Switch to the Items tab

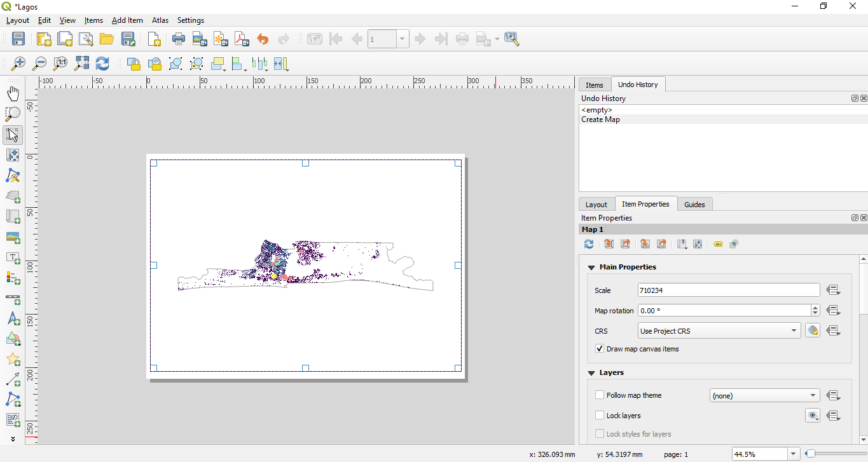click(x=595, y=85)
